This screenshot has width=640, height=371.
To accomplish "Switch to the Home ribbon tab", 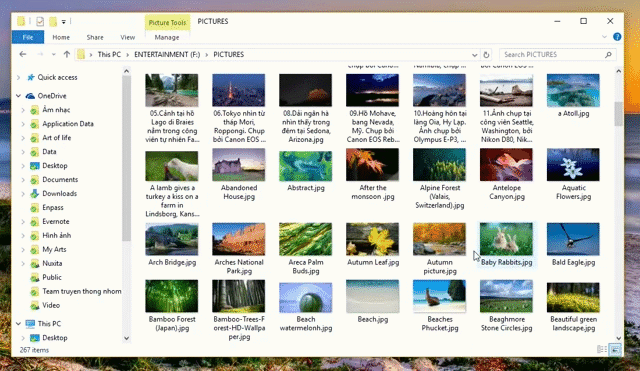I will tap(61, 37).
